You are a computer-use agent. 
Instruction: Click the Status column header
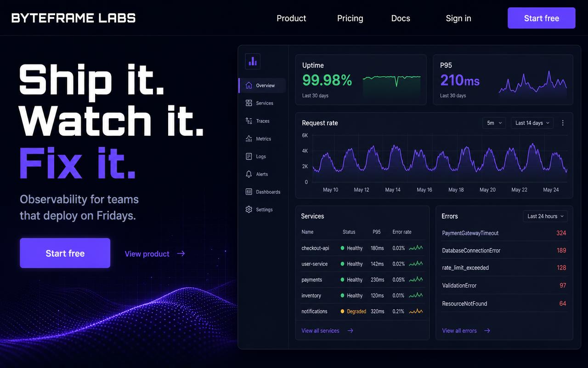[x=349, y=232]
